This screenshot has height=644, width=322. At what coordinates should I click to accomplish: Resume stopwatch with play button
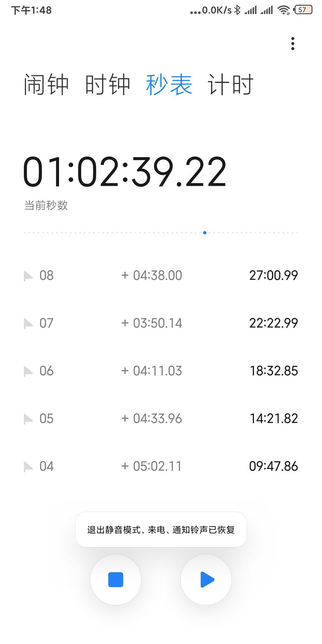pyautogui.click(x=206, y=579)
